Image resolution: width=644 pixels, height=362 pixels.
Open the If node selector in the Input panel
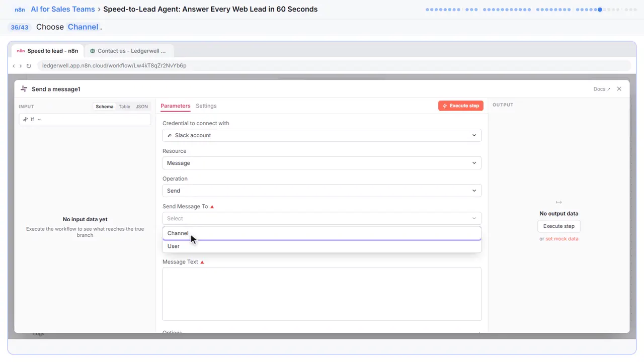click(x=85, y=119)
